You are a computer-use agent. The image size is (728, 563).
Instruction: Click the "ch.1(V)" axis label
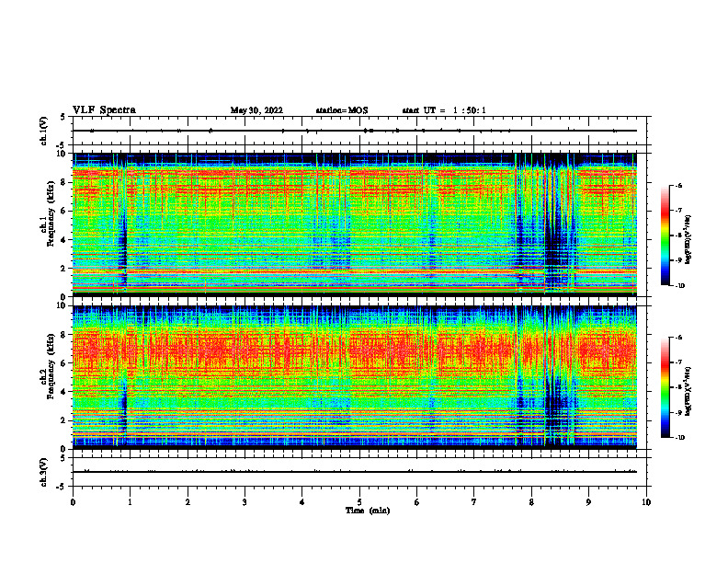point(44,131)
